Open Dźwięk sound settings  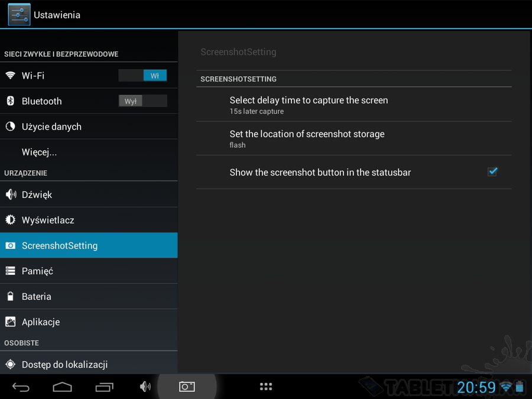tap(37, 194)
